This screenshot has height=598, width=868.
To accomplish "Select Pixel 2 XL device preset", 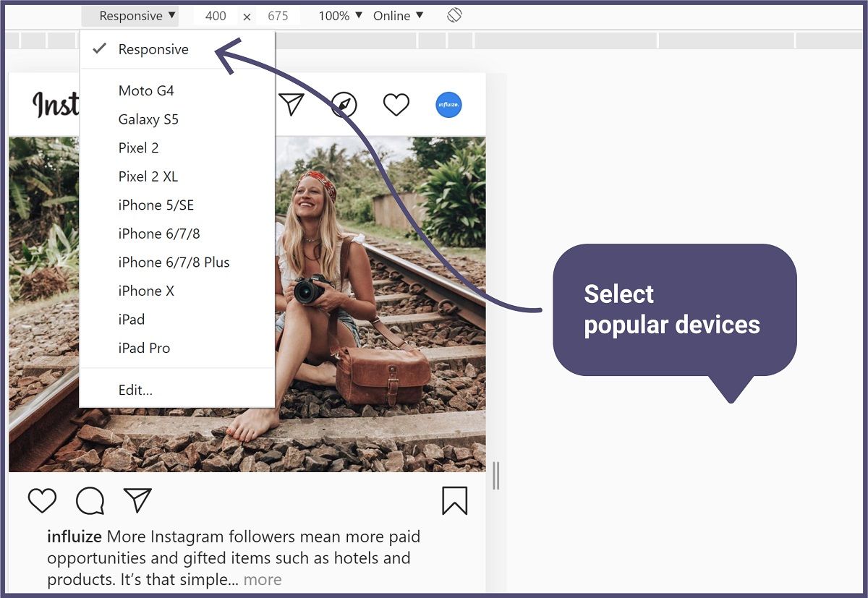I will click(x=177, y=176).
